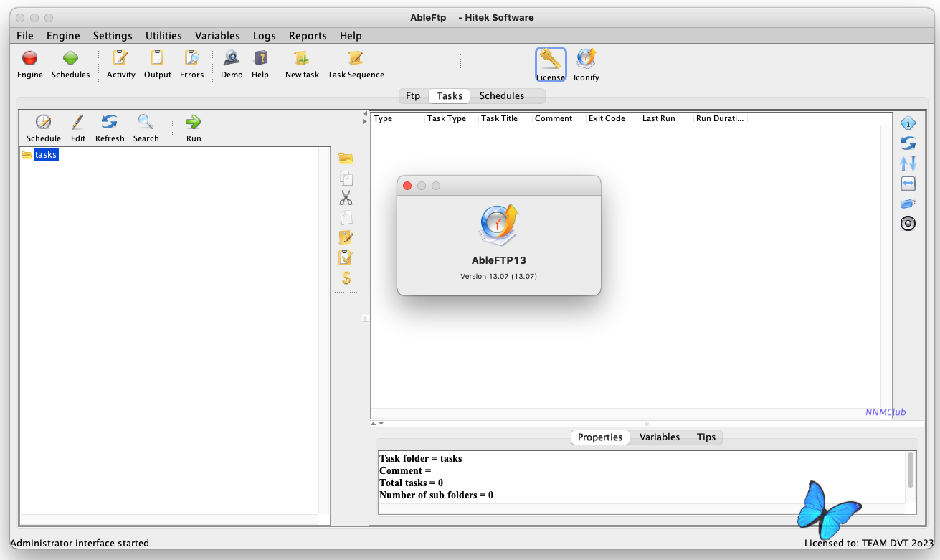
Task: Open the Settings menu
Action: coord(113,36)
